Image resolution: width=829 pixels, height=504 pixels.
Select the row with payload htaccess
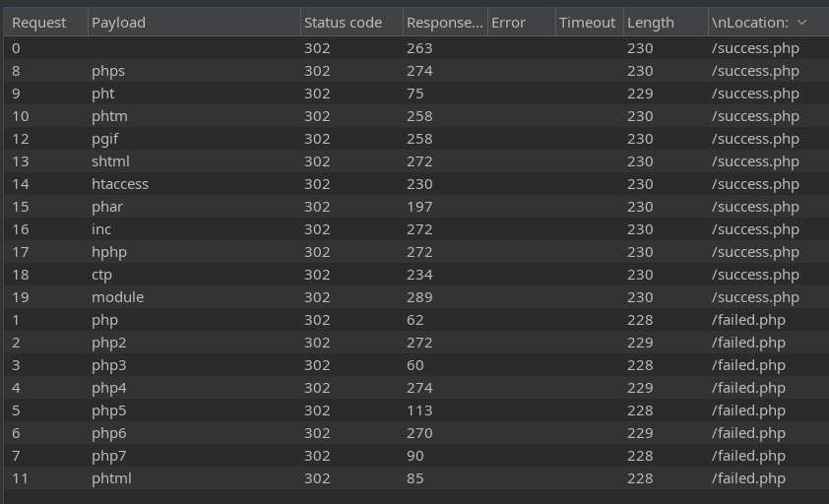tap(416, 184)
